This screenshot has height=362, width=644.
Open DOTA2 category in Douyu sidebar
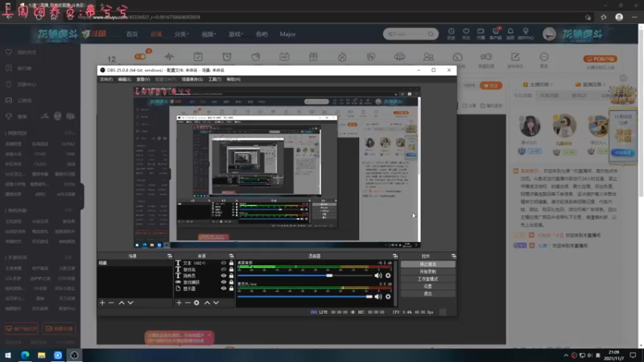(x=68, y=144)
